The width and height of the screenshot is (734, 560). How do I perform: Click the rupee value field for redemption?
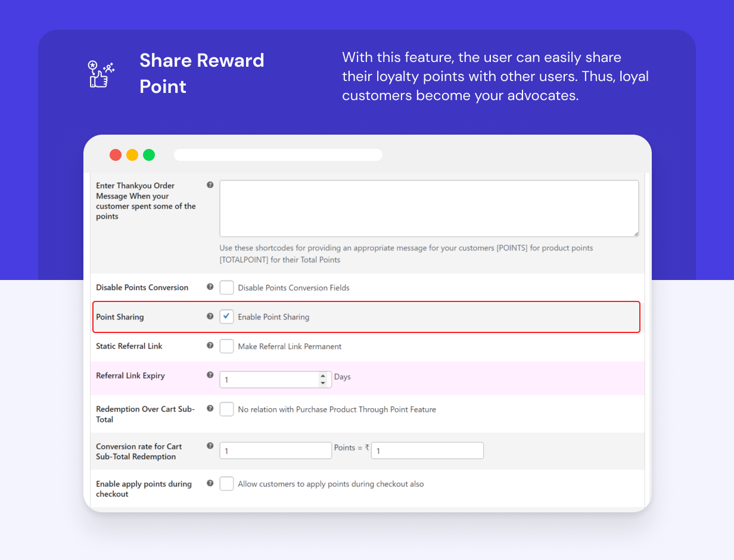[x=427, y=450]
